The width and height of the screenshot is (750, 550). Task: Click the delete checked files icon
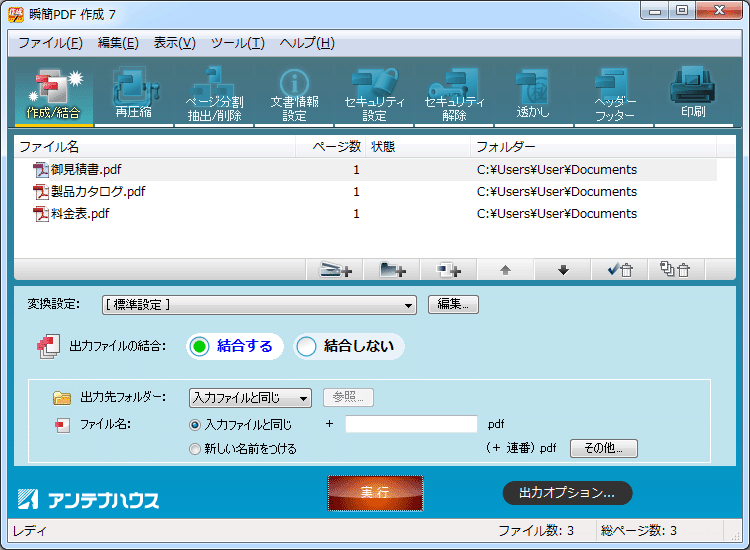click(619, 269)
